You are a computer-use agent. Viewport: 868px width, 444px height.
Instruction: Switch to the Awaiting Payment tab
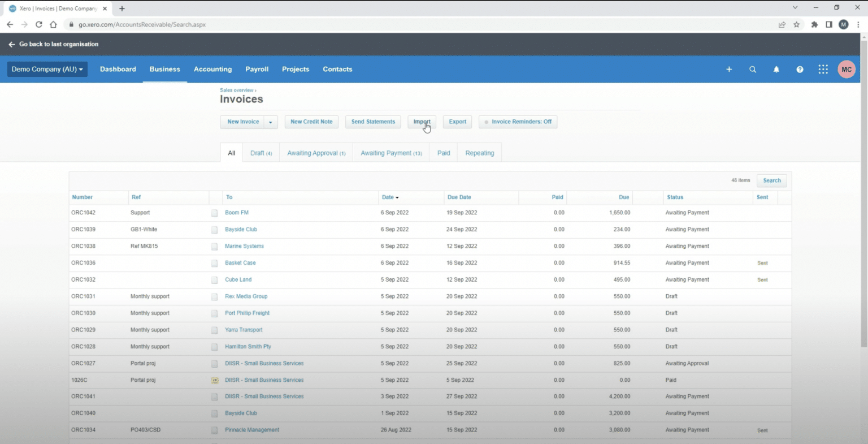click(391, 152)
